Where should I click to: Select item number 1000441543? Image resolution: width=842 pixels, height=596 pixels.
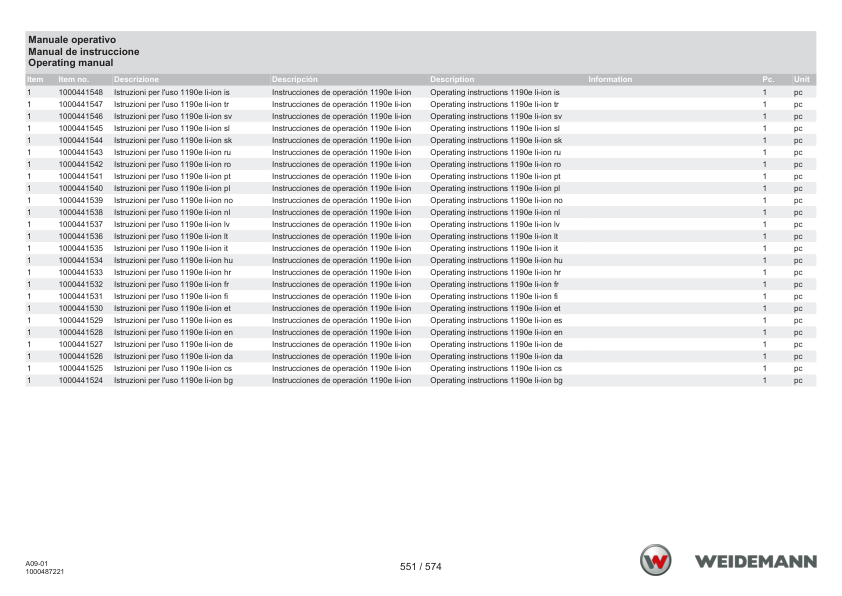[x=81, y=152]
